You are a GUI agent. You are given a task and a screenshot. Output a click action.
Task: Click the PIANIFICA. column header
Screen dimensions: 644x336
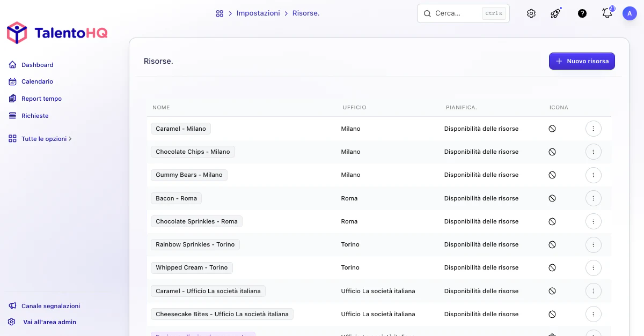[462, 108]
